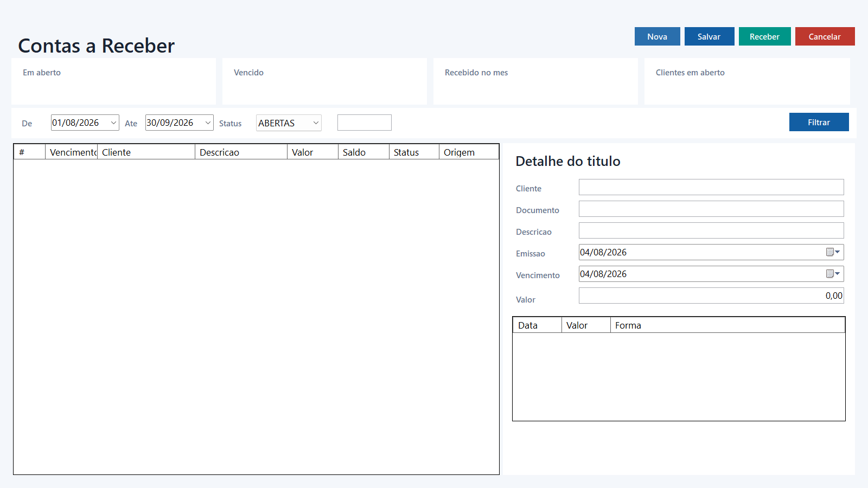Click the Descricao detail input field

tap(711, 230)
